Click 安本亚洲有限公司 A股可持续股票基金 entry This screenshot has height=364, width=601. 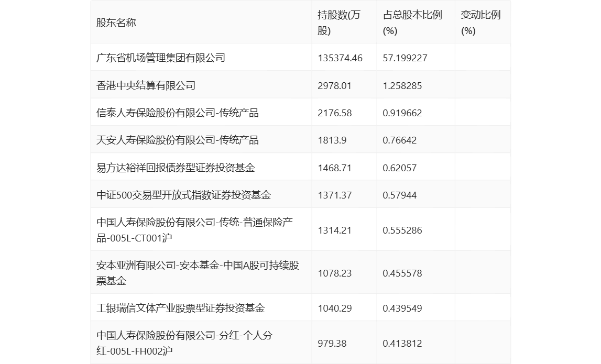click(x=198, y=273)
